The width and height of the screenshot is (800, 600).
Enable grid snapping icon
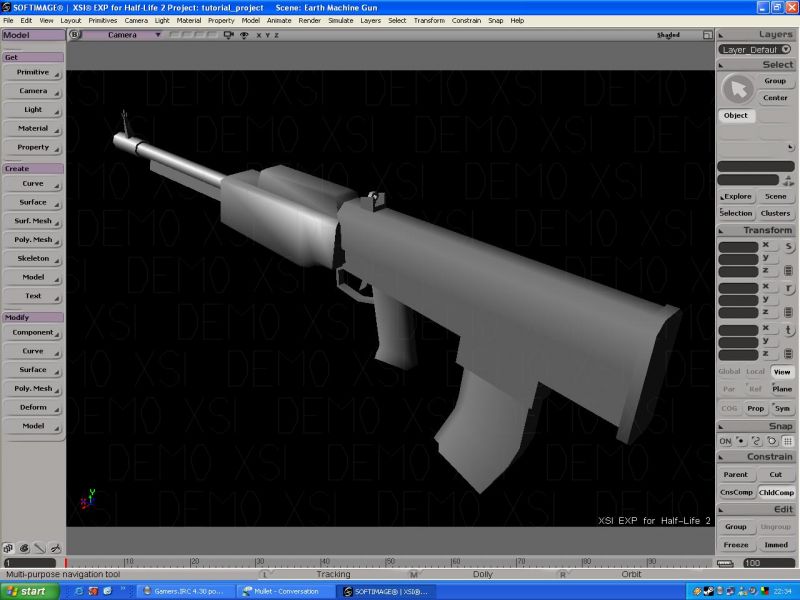tap(788, 441)
